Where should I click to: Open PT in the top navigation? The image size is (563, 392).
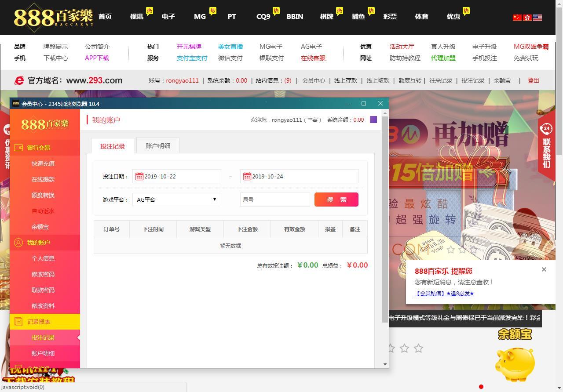click(x=232, y=16)
